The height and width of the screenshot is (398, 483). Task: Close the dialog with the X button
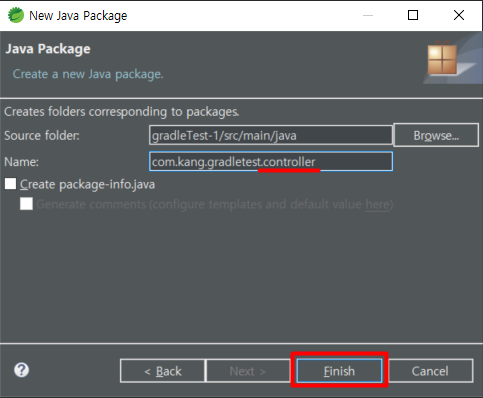459,15
